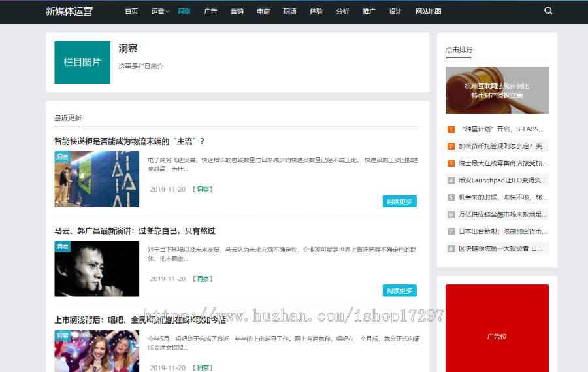Open ranked item 币安Launchpad让IEO变得实
This screenshot has height=372, width=588.
point(502,180)
